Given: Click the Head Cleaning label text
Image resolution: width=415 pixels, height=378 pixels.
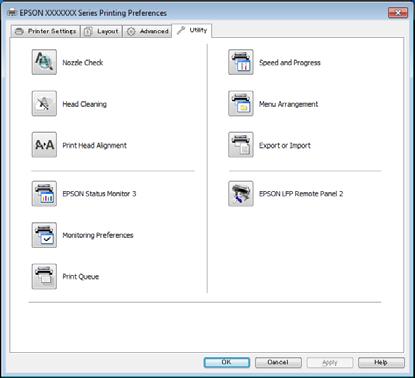Looking at the screenshot, I should coord(85,104).
